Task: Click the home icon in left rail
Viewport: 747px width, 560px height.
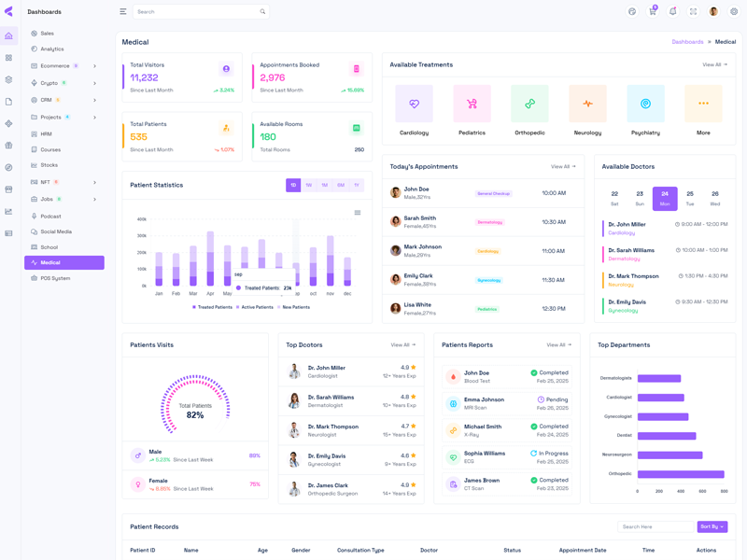Action: (x=9, y=36)
